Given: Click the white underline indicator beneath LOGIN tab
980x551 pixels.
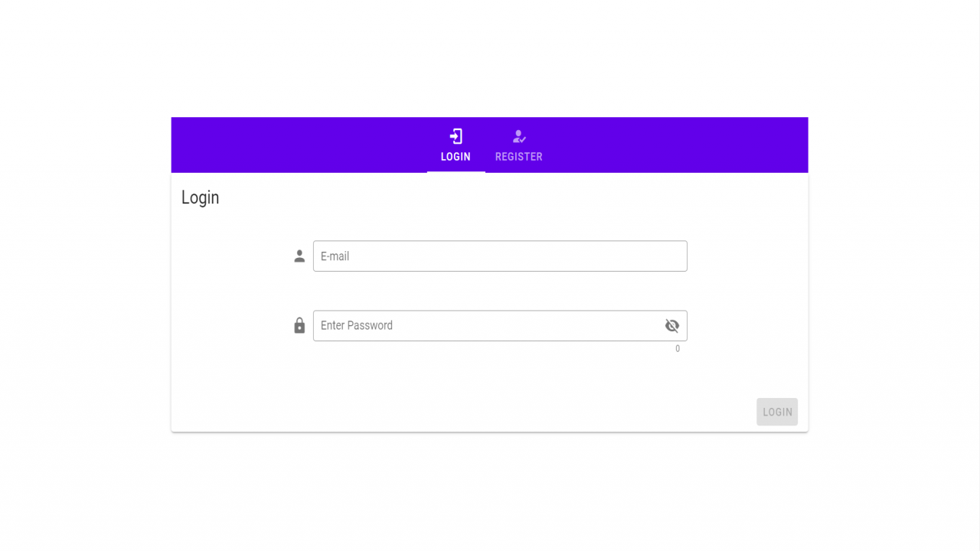Looking at the screenshot, I should click(x=456, y=171).
